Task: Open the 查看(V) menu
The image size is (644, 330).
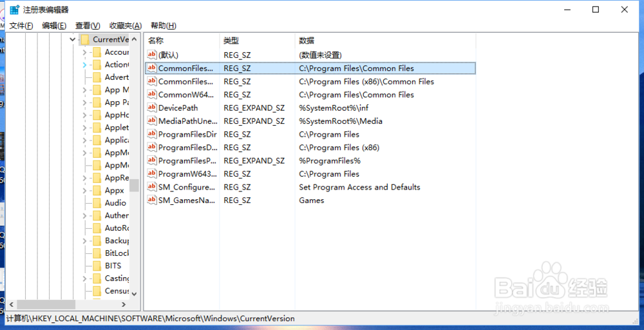Action: pyautogui.click(x=88, y=26)
